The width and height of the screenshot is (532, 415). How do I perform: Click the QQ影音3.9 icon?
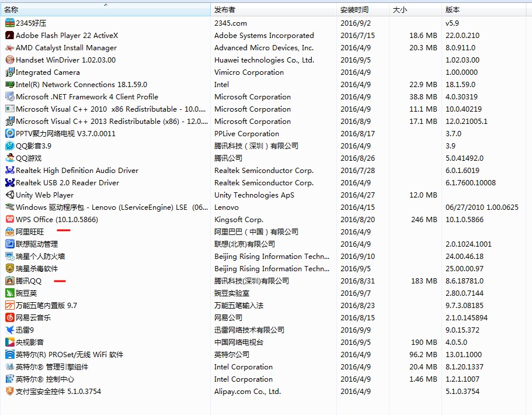tap(10, 146)
